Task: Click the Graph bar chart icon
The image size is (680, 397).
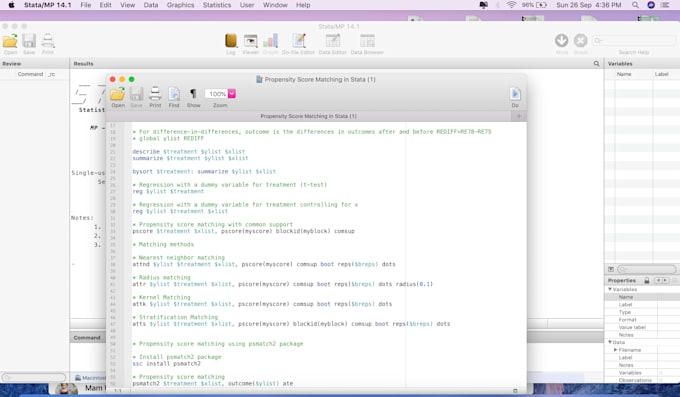Action: pos(270,41)
